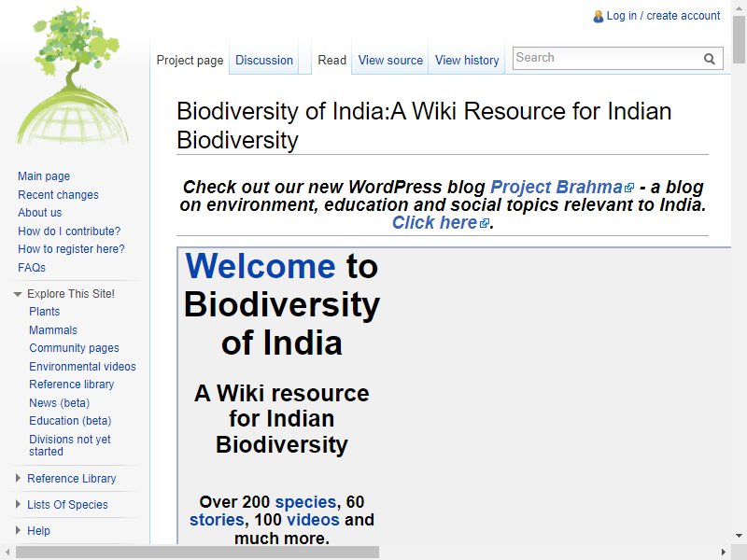Open Log in / create account link

pos(663,16)
